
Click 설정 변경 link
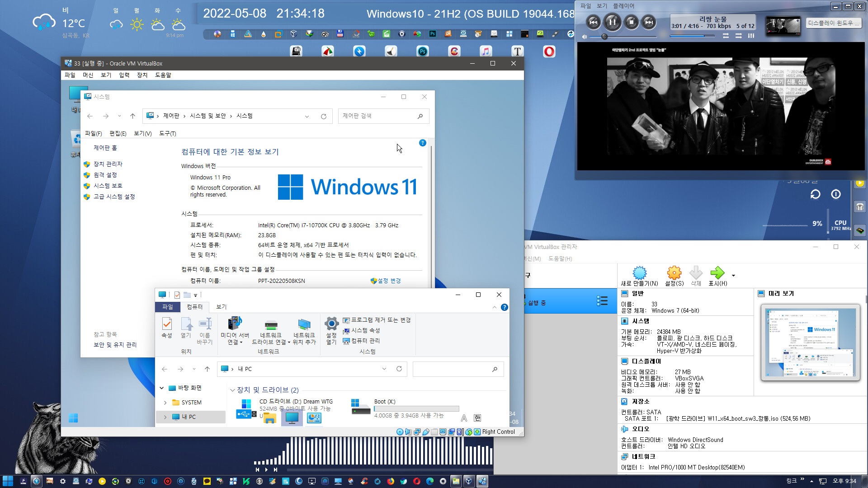pyautogui.click(x=389, y=281)
